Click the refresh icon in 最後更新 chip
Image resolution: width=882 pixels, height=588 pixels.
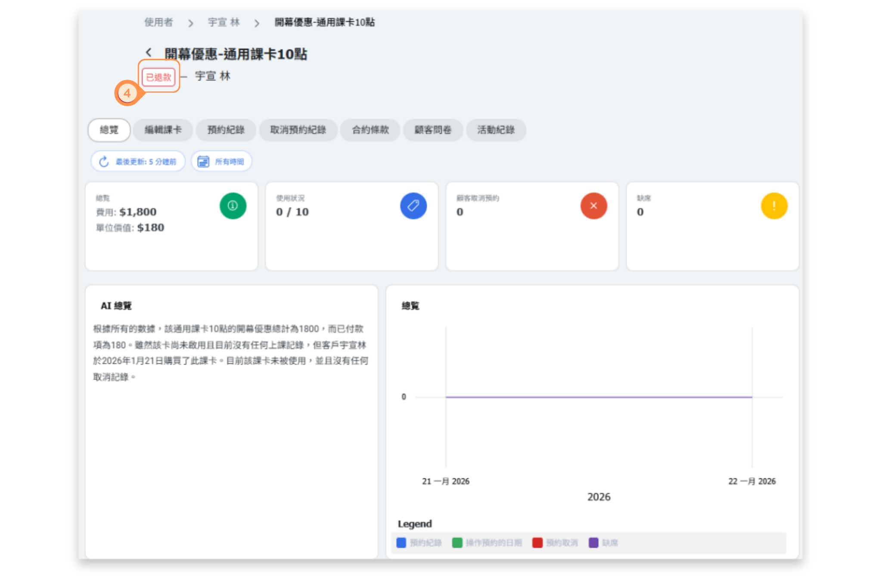104,162
